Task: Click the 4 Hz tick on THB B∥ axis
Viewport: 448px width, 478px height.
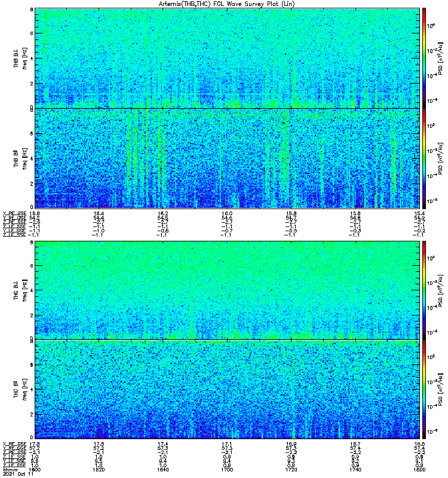Action: pyautogui.click(x=32, y=159)
